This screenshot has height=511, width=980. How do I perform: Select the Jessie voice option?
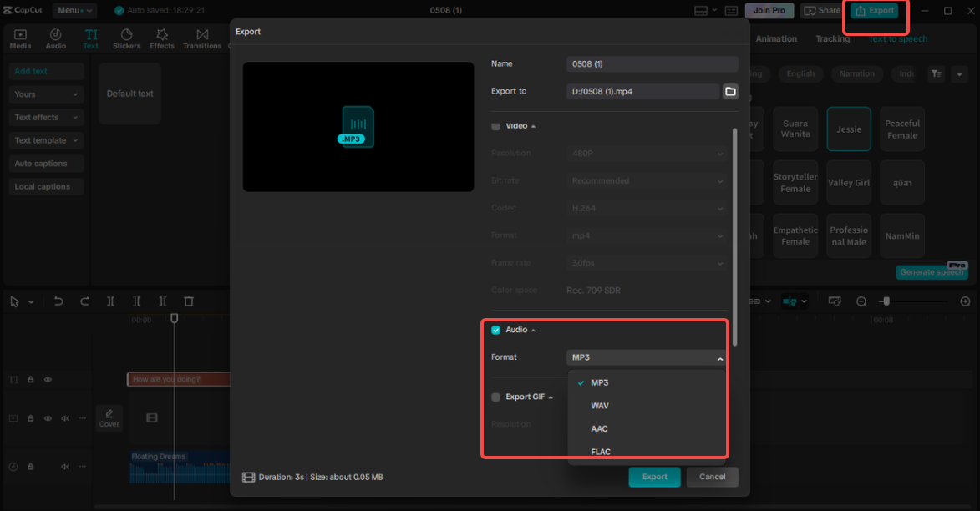(849, 129)
